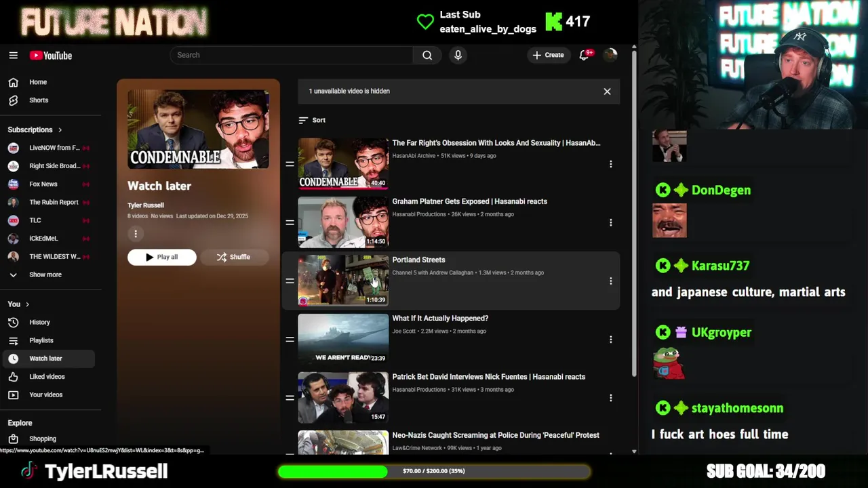Viewport: 868px width, 488px height.
Task: Click DonDegen username in chat
Action: tap(721, 190)
